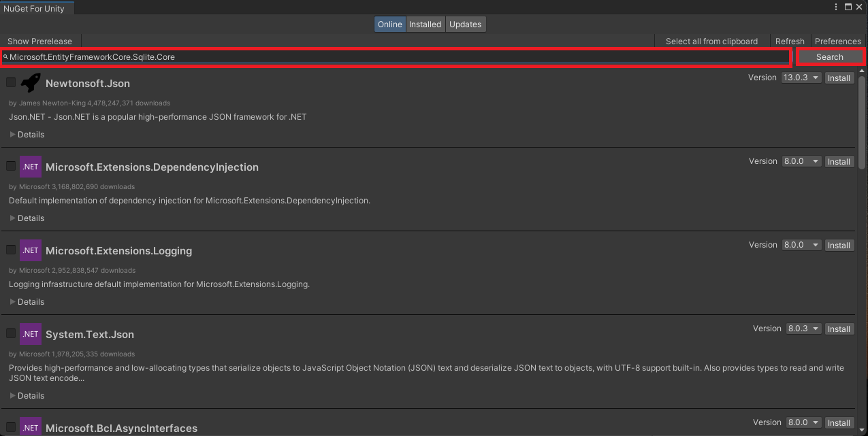This screenshot has width=868, height=436.
Task: Switch to the Updates tab
Action: (466, 24)
